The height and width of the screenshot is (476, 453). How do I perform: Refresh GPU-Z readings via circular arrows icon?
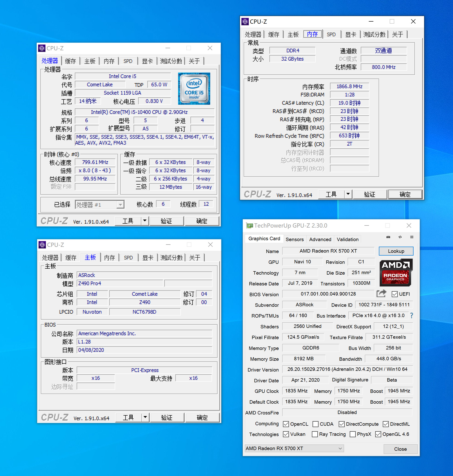point(400,237)
